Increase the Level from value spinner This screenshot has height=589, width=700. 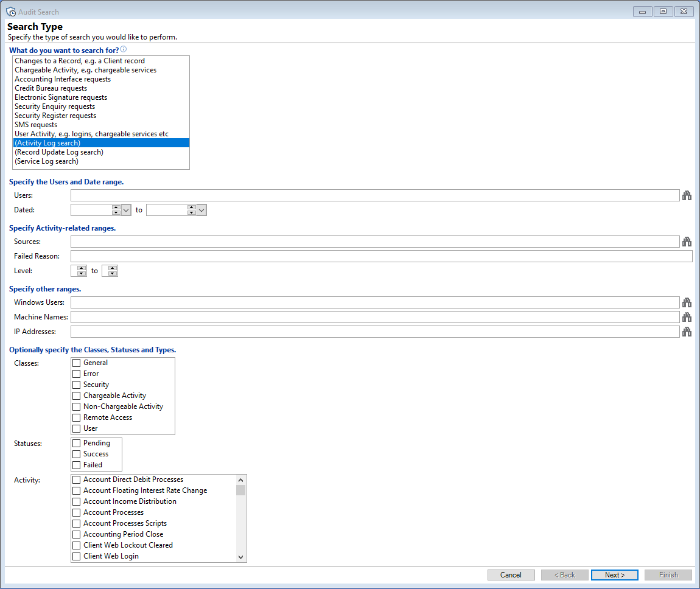click(x=82, y=268)
